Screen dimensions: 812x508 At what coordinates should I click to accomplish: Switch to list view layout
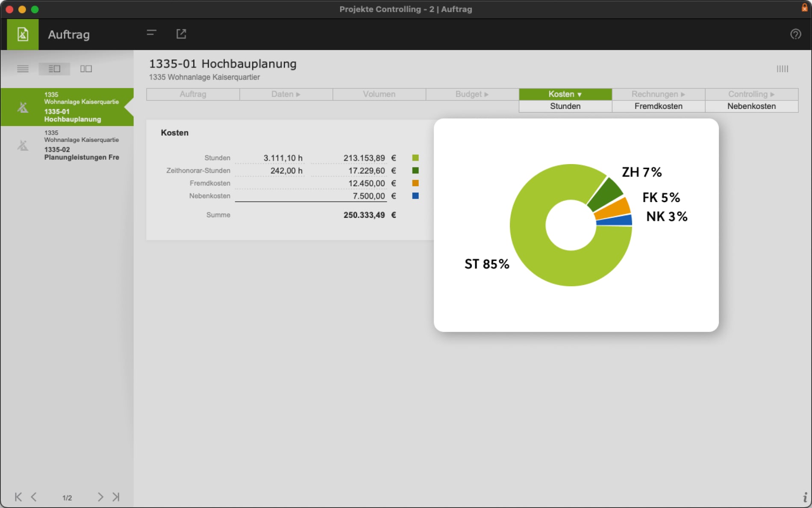(23, 69)
